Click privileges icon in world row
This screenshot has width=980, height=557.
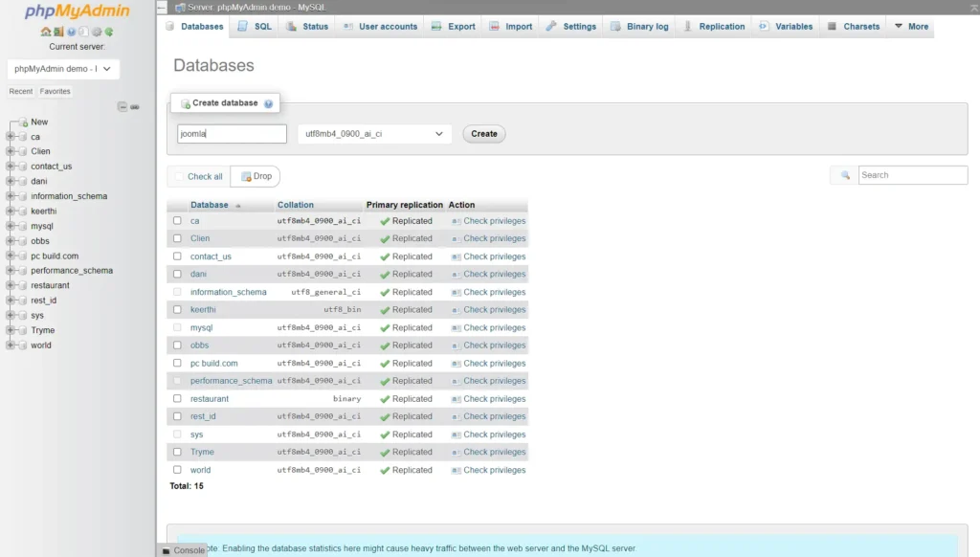click(456, 470)
